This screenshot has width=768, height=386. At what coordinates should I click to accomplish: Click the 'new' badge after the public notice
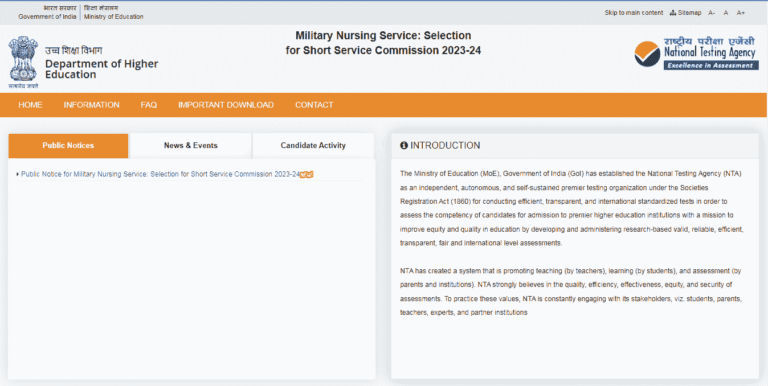pyautogui.click(x=307, y=174)
